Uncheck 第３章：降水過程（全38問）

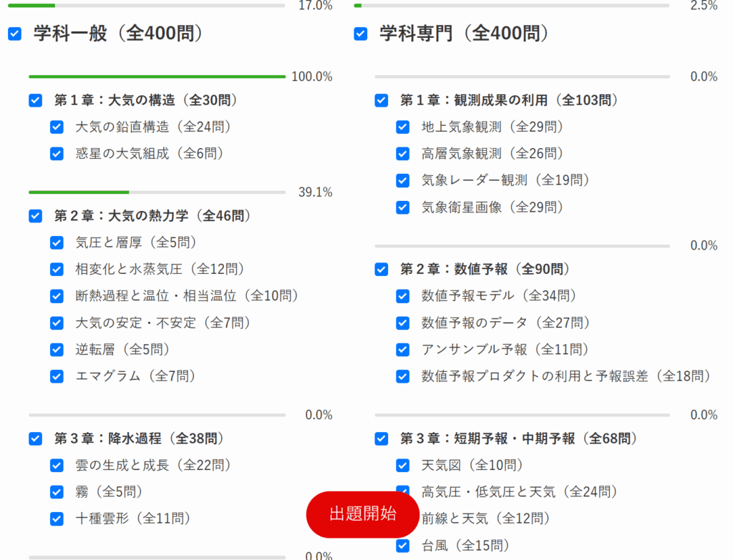pos(36,438)
